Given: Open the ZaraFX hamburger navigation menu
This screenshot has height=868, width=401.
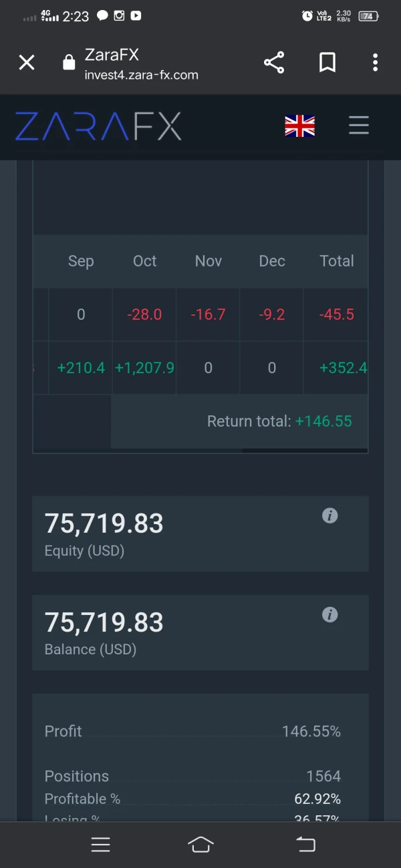Looking at the screenshot, I should point(359,126).
